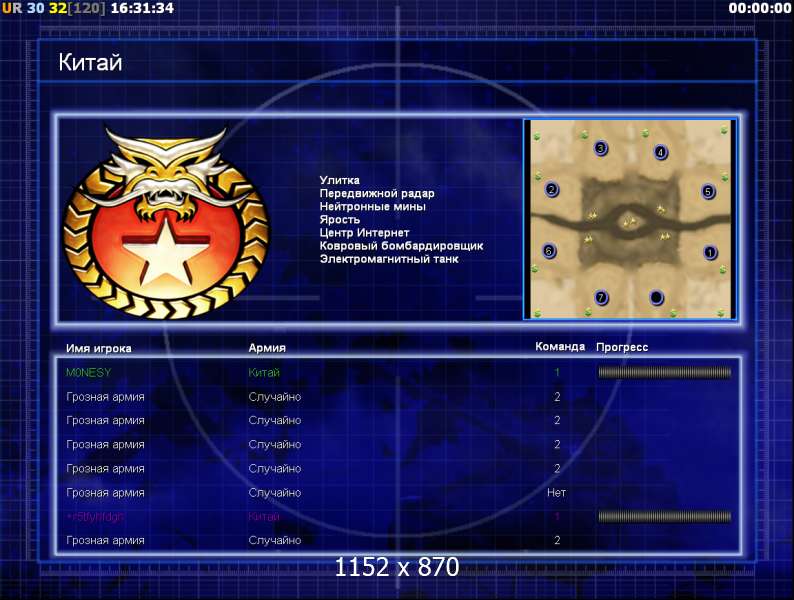Select the "Улитка" unit entry
794x600 pixels.
(339, 180)
